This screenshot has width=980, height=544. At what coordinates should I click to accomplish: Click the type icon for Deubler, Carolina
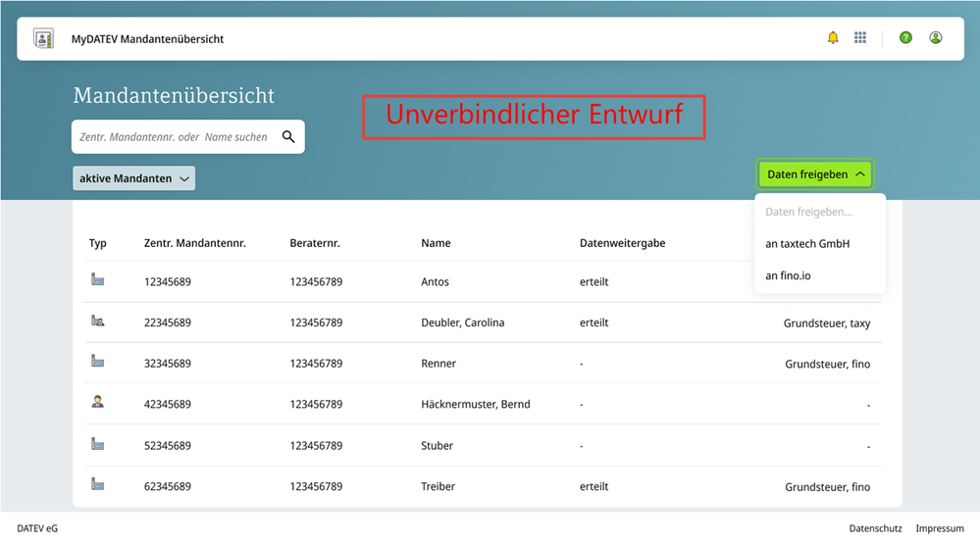97,321
